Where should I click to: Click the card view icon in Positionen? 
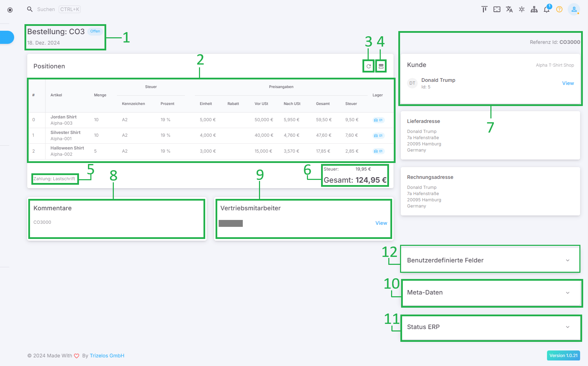pyautogui.click(x=381, y=66)
